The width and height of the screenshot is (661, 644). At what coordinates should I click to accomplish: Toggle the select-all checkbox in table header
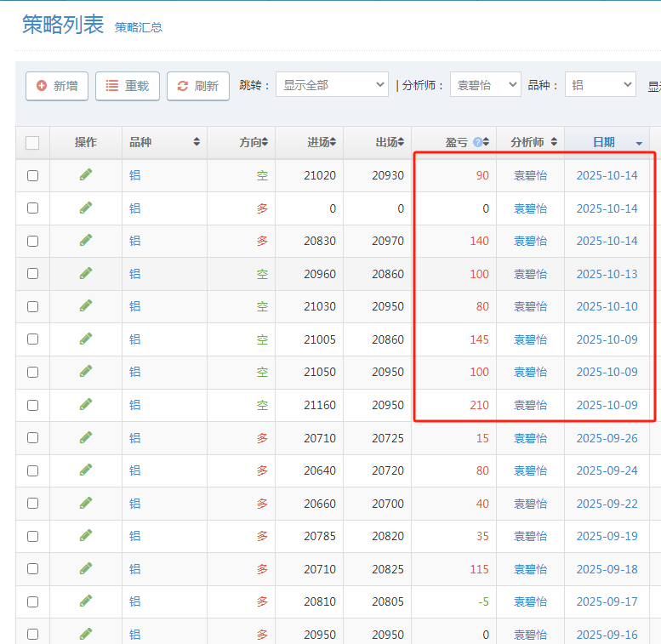[32, 143]
